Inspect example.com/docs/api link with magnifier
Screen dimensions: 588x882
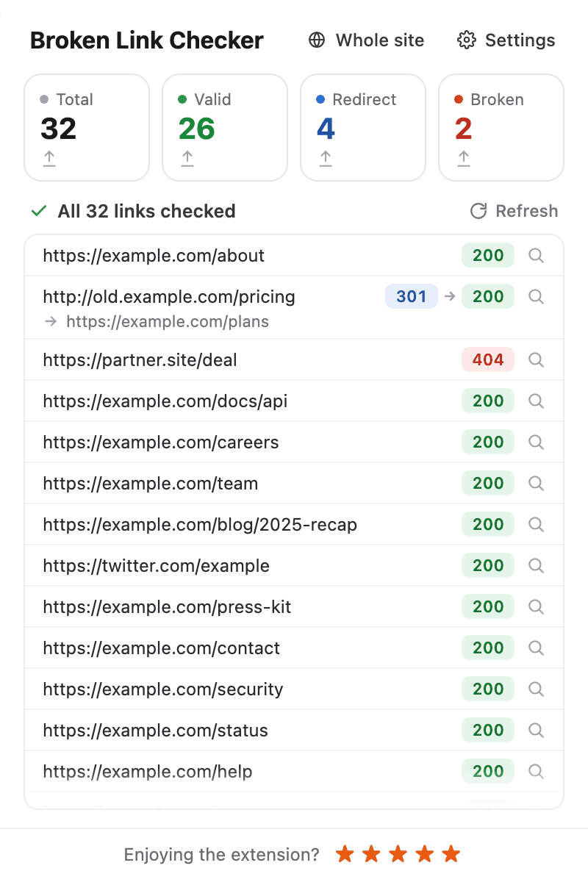point(537,401)
